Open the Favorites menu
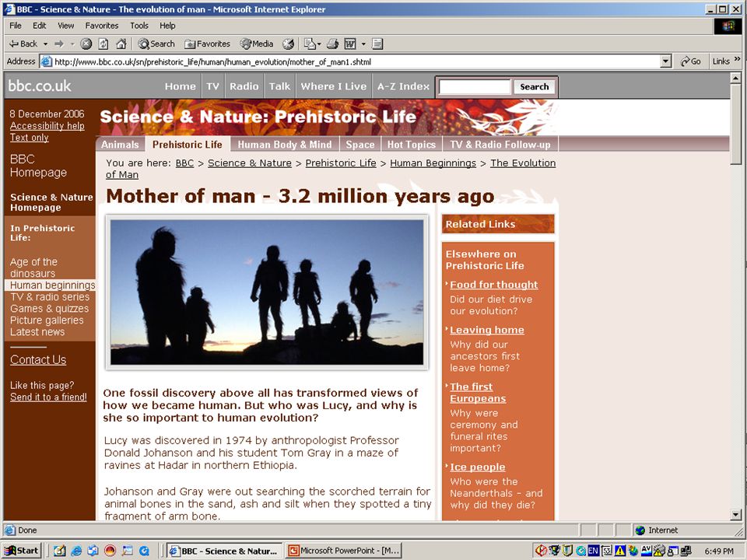 (x=101, y=26)
